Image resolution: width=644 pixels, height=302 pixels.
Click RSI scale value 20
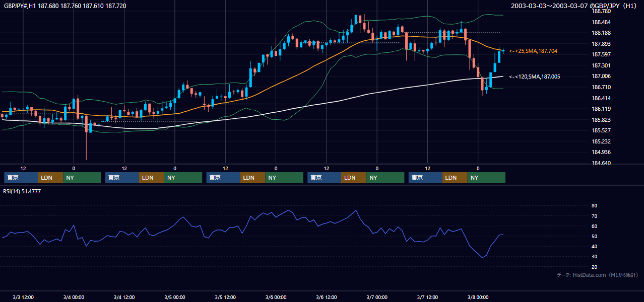pyautogui.click(x=595, y=267)
